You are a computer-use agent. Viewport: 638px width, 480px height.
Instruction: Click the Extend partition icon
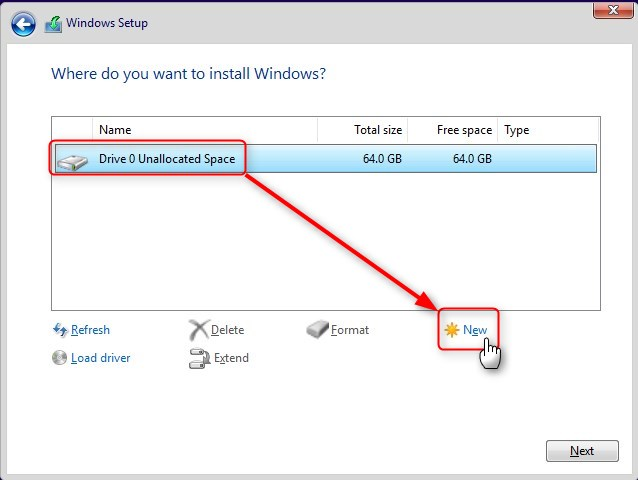click(x=199, y=358)
